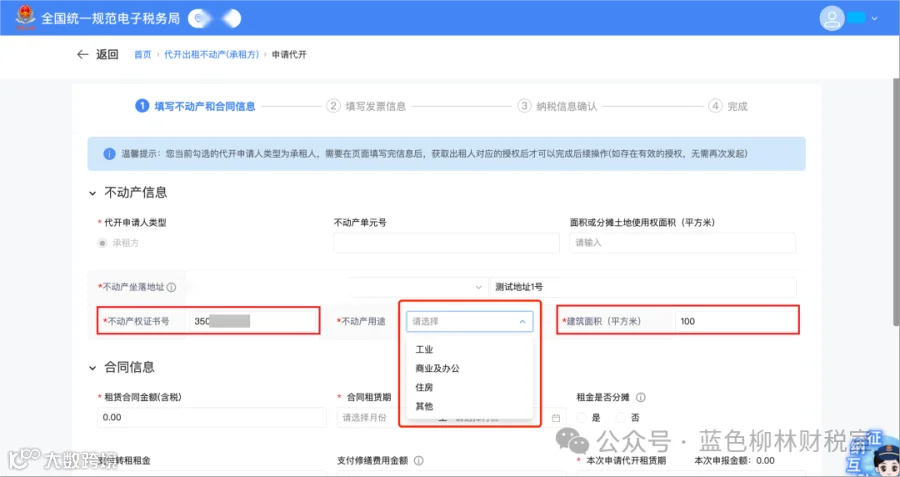
Task: Click info icon beside 支付修缮费用金额
Action: tap(418, 461)
